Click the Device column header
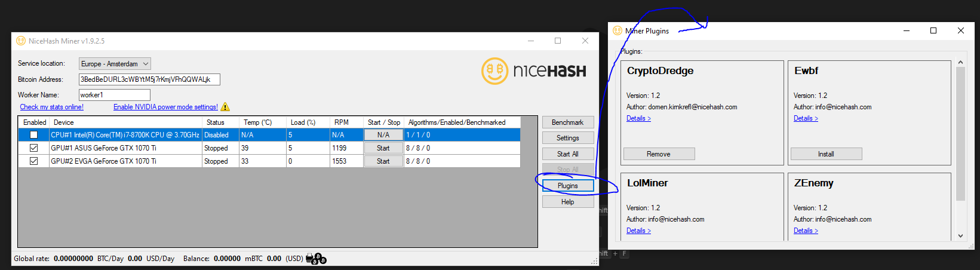 pyautogui.click(x=126, y=122)
